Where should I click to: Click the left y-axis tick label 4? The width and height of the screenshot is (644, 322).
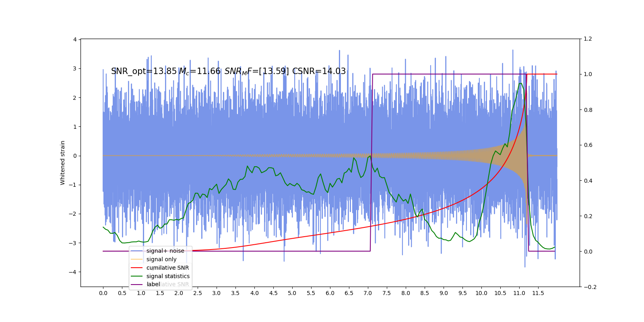pyautogui.click(x=75, y=39)
